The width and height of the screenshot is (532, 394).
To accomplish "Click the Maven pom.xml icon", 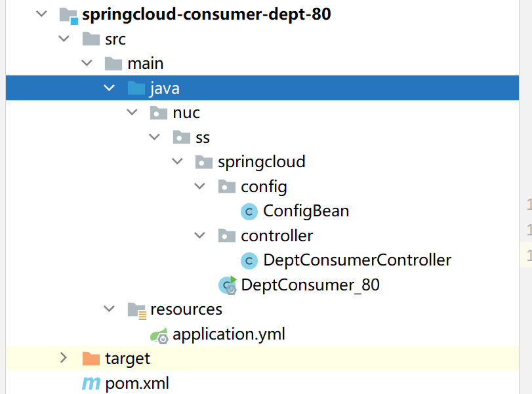I will [91, 384].
